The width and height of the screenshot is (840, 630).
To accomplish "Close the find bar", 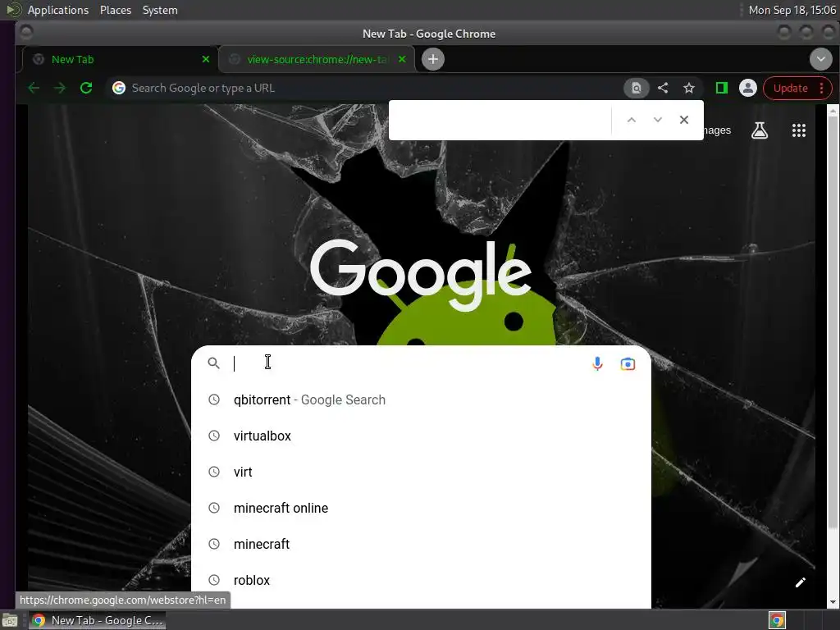I will point(684,120).
